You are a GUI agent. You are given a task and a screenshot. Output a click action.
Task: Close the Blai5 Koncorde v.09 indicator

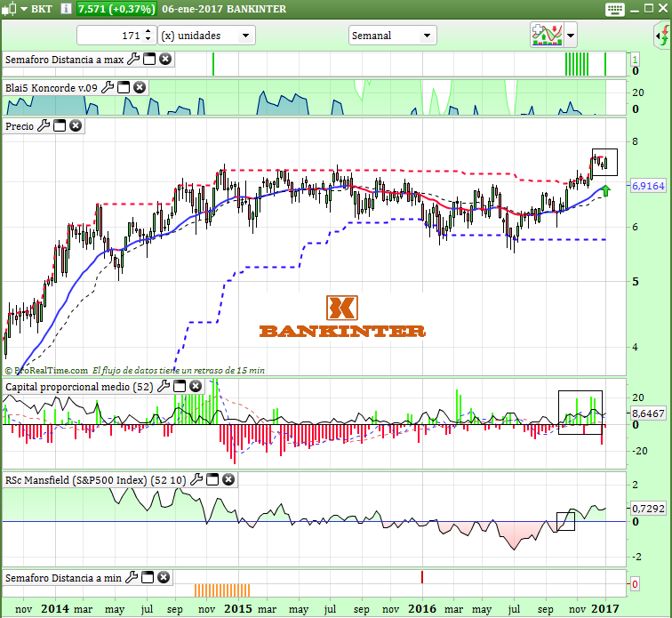pyautogui.click(x=140, y=87)
